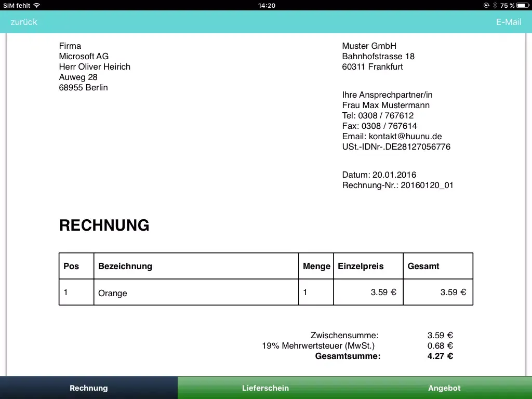The width and height of the screenshot is (532, 399).
Task: Click Ihre Ansprechpartner/in label
Action: click(387, 95)
